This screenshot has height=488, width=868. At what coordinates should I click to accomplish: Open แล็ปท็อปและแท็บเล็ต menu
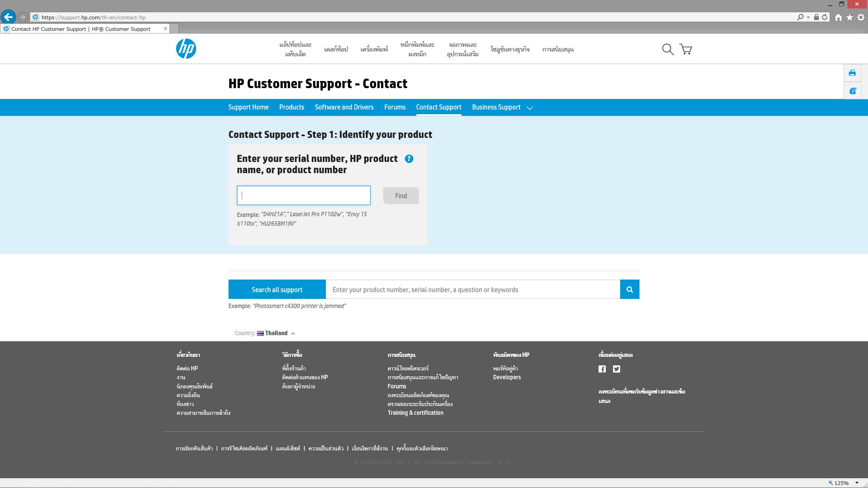point(295,49)
